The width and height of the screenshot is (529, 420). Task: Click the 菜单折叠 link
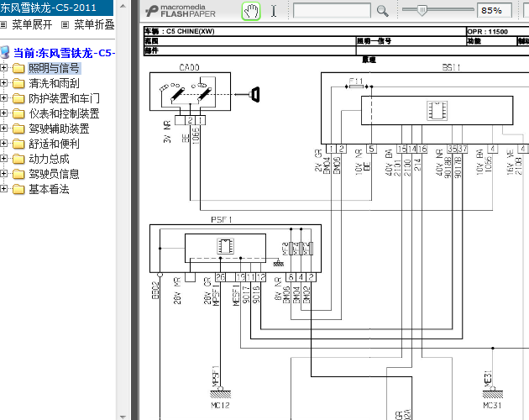(x=94, y=24)
